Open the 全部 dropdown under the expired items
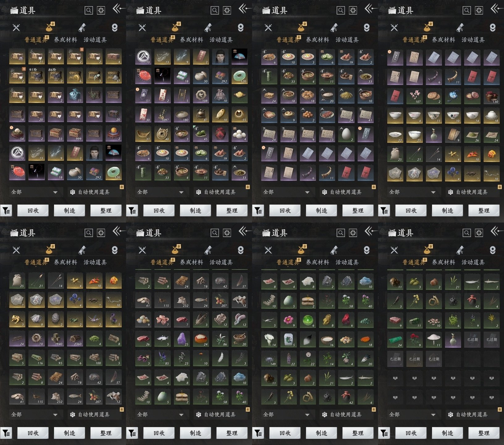This screenshot has width=504, height=445. coord(412,414)
